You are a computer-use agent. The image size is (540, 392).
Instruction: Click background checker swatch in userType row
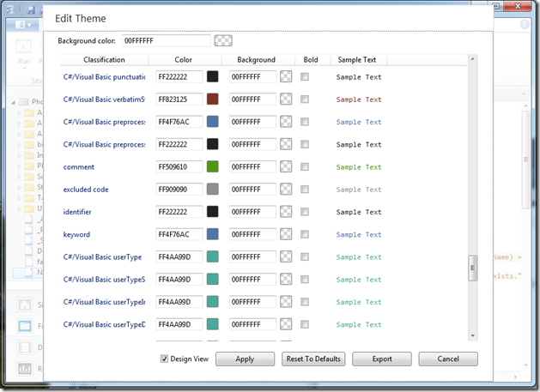[286, 256]
